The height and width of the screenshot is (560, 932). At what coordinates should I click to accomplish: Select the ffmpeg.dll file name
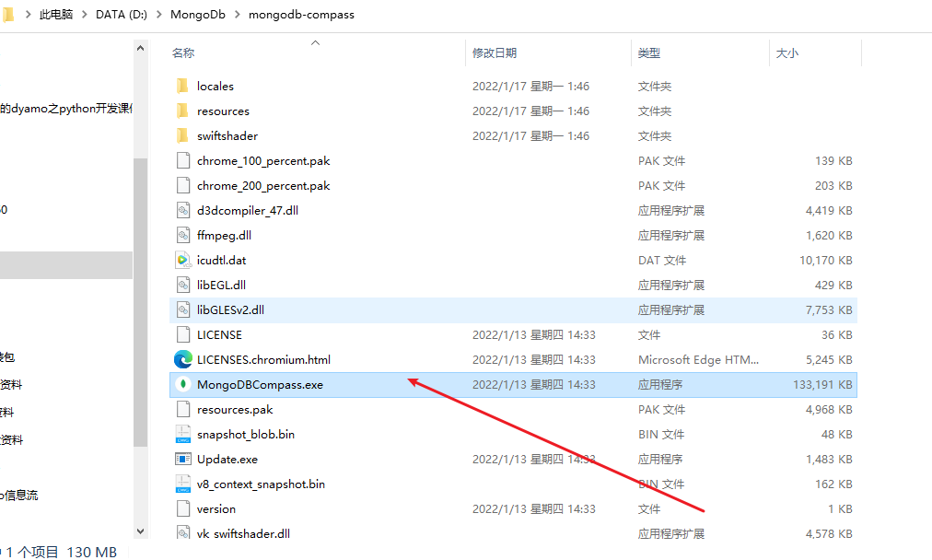[x=224, y=236]
